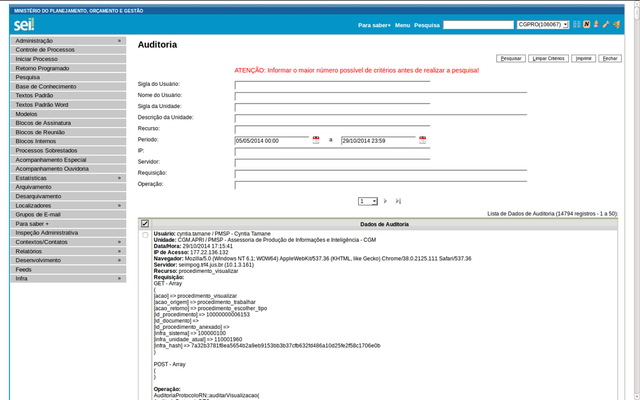Toggle select-all checkbox in audit table header
The width and height of the screenshot is (640, 400).
145,224
